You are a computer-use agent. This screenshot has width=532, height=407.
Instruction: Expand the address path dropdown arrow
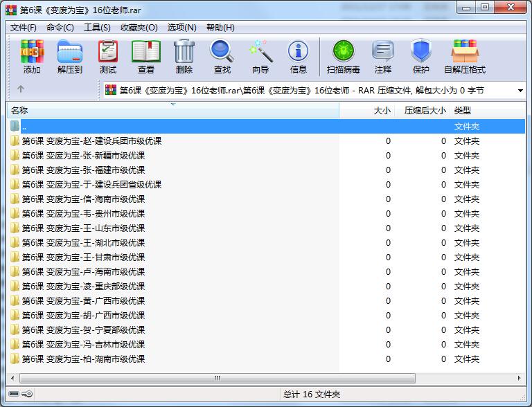(520, 91)
